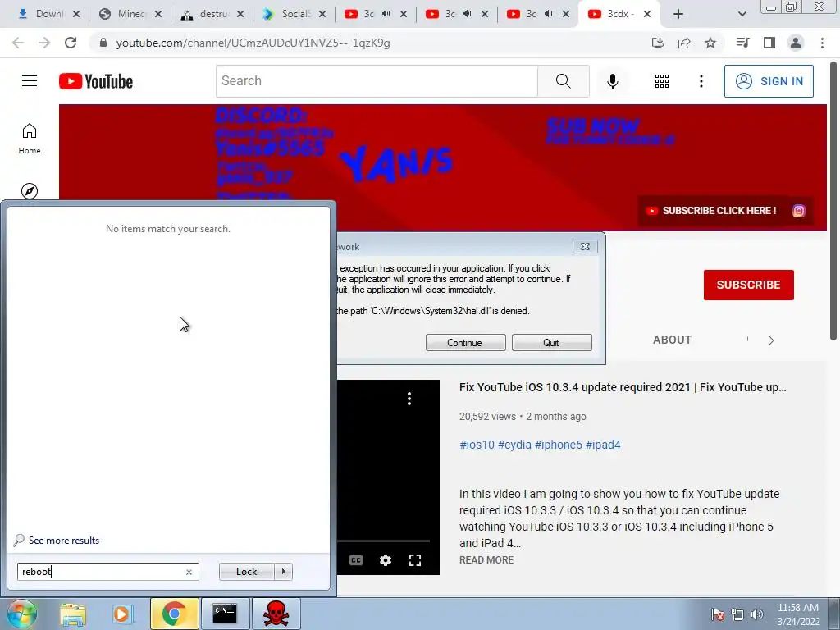
Task: Bookmark this page with star icon
Action: (710, 43)
